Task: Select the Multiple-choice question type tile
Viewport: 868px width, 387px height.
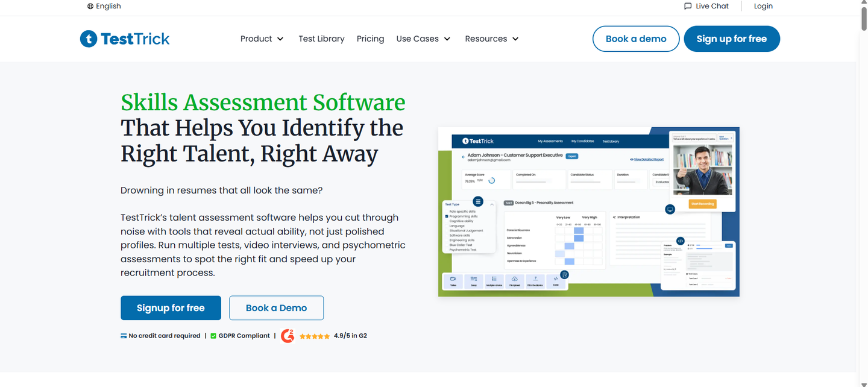Action: click(x=494, y=281)
